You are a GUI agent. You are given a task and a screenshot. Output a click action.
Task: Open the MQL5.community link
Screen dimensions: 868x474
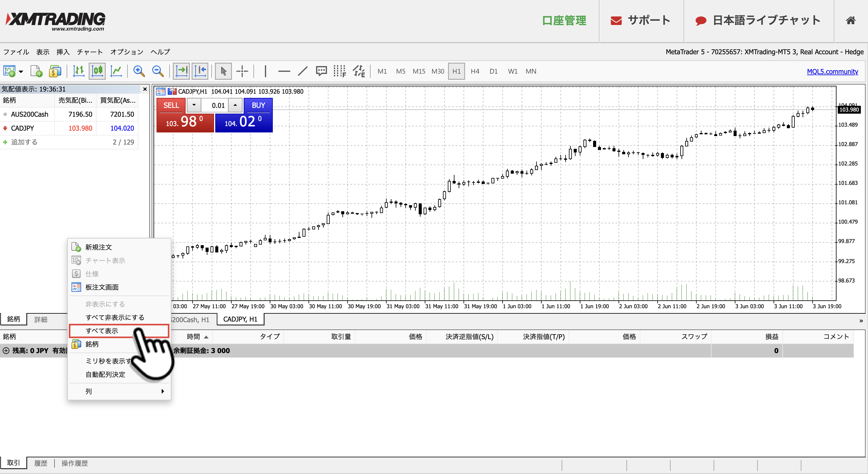(832, 71)
